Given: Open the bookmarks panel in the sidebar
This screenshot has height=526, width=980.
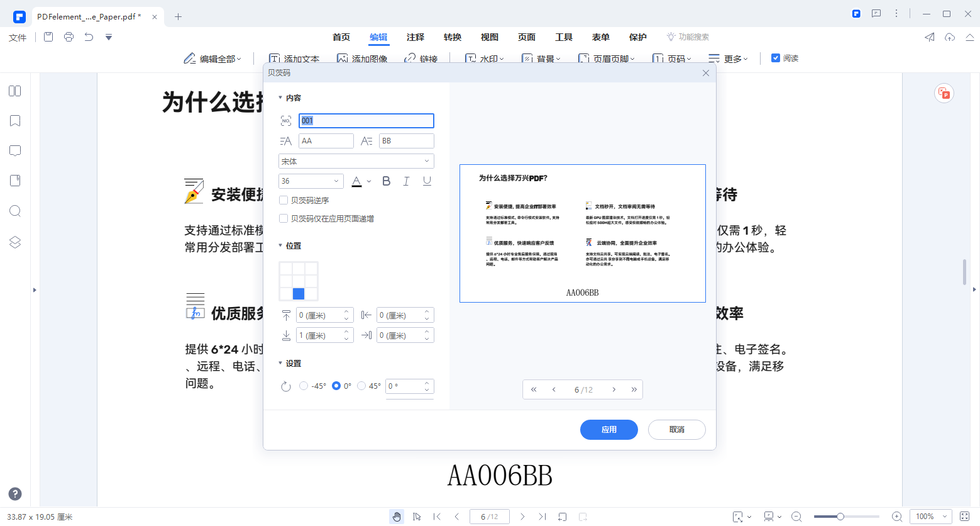Looking at the screenshot, I should pyautogui.click(x=15, y=120).
